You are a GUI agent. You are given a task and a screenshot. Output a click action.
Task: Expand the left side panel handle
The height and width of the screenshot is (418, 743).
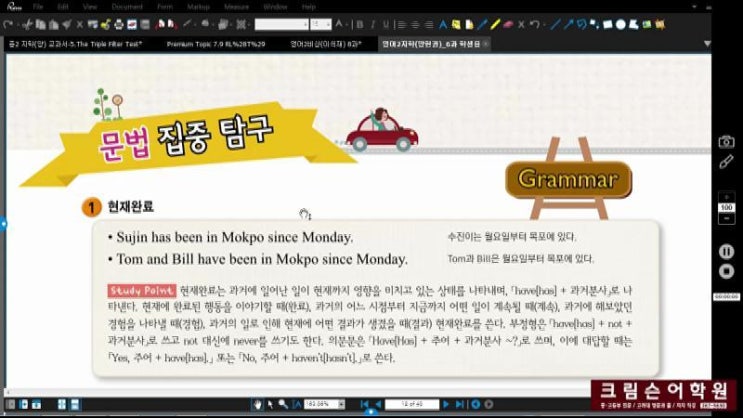click(x=3, y=223)
